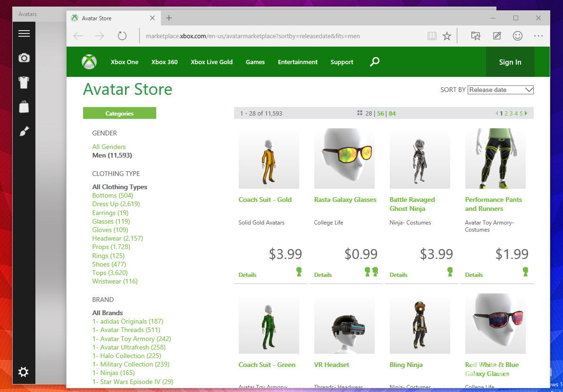Refresh the Avatar Store page
The height and width of the screenshot is (392, 563).
click(x=122, y=36)
